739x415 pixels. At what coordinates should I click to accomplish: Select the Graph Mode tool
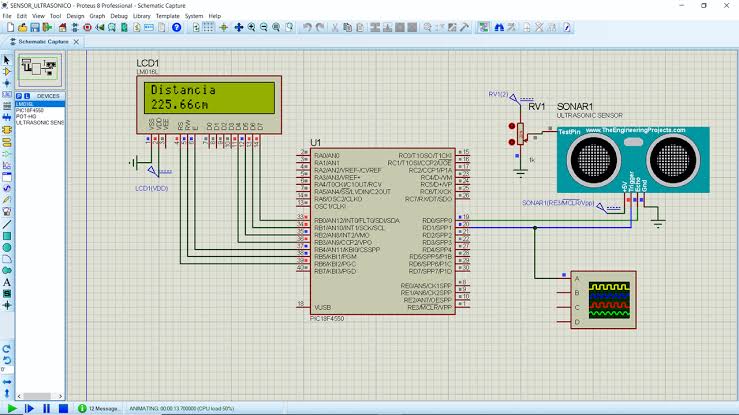7,165
